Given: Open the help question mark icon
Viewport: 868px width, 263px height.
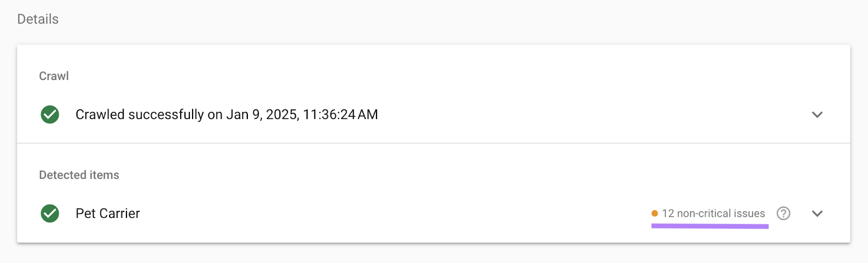Looking at the screenshot, I should click(x=783, y=214).
